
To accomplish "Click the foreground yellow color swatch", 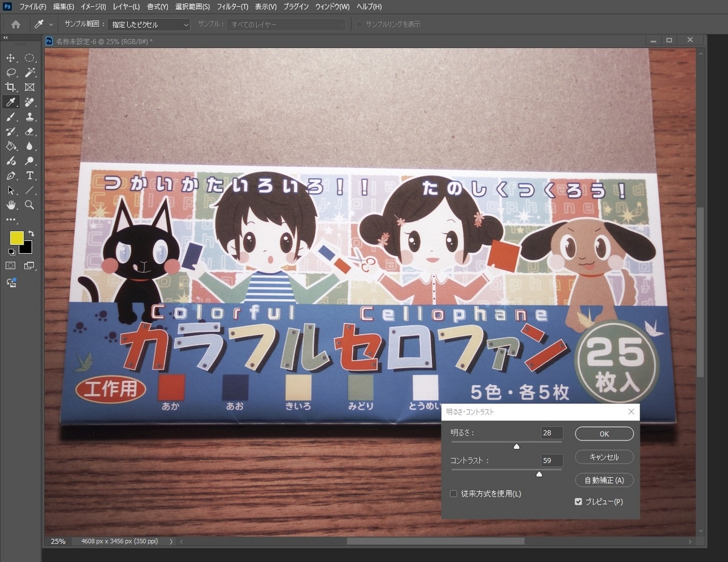I will click(16, 238).
